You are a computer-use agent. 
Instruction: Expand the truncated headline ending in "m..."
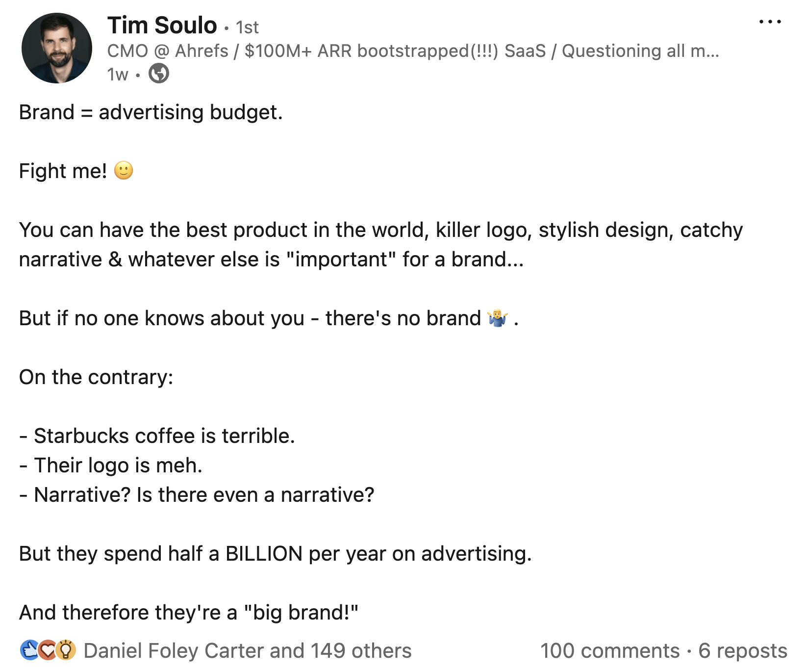706,51
